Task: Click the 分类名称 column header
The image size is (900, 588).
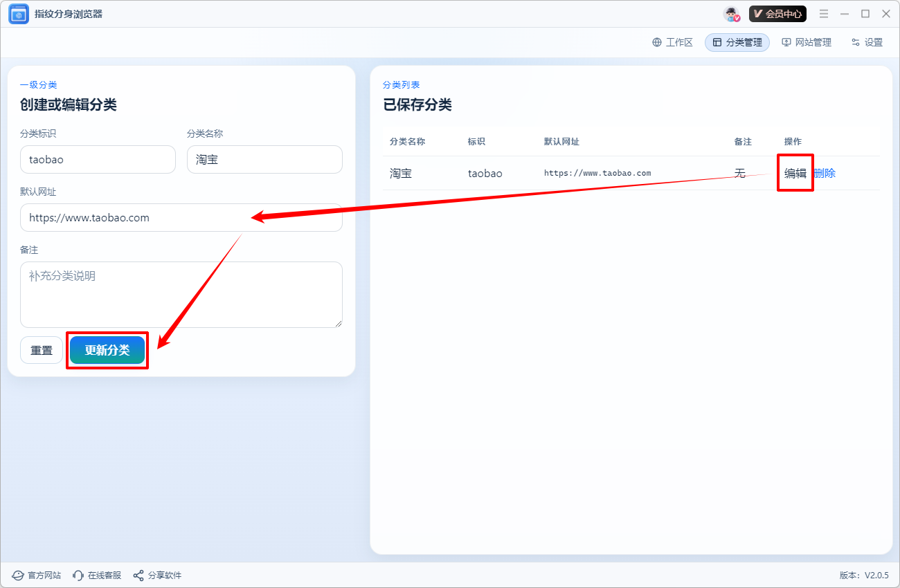Action: (x=407, y=141)
